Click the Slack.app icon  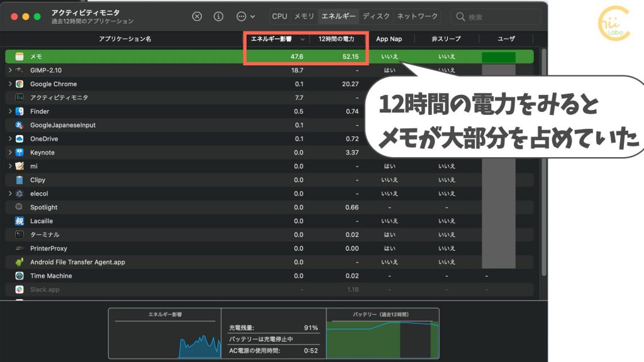coord(19,289)
